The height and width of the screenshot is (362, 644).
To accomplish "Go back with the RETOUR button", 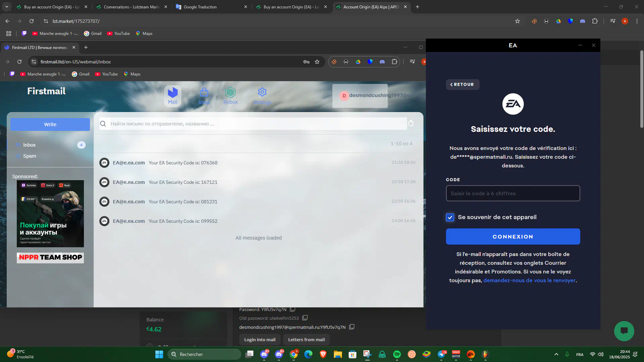I will 462,85.
